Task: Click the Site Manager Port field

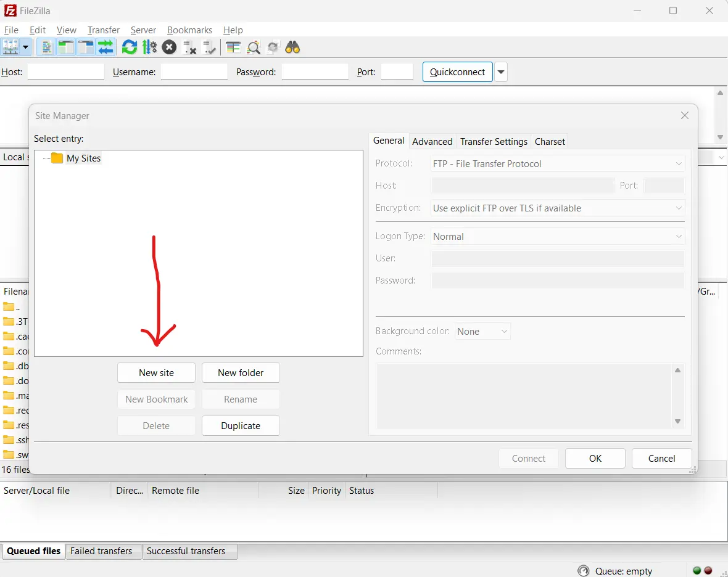Action: (x=664, y=186)
